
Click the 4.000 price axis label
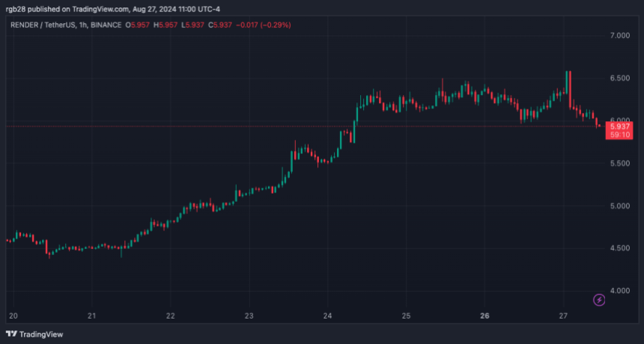pyautogui.click(x=620, y=291)
